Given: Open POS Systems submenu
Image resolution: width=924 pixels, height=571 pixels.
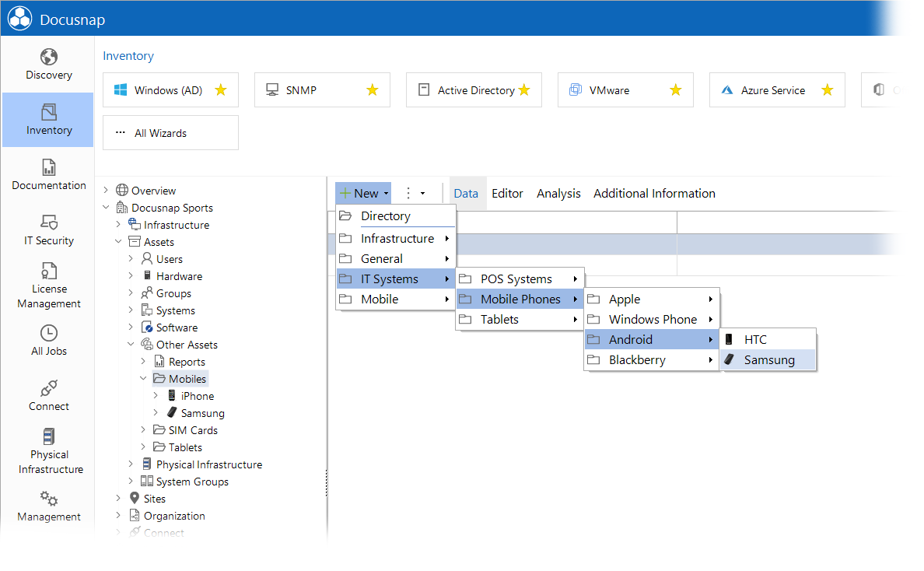Looking at the screenshot, I should click(520, 278).
